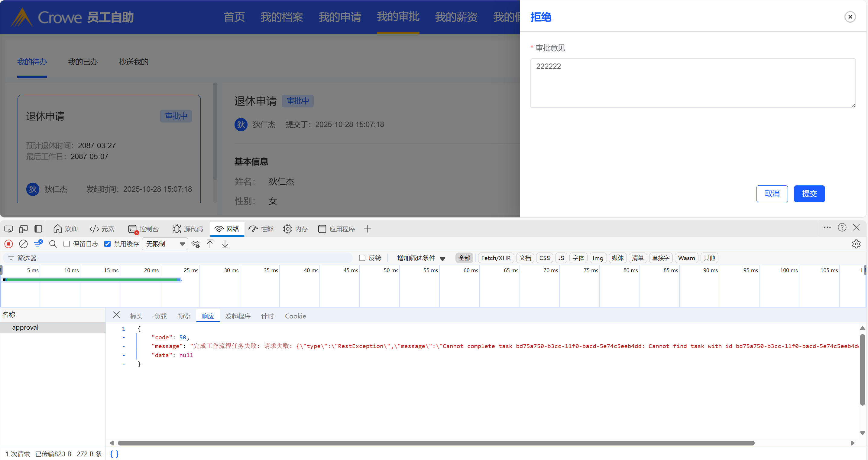Switch to the 标头 tab
The width and height of the screenshot is (868, 460).
136,316
